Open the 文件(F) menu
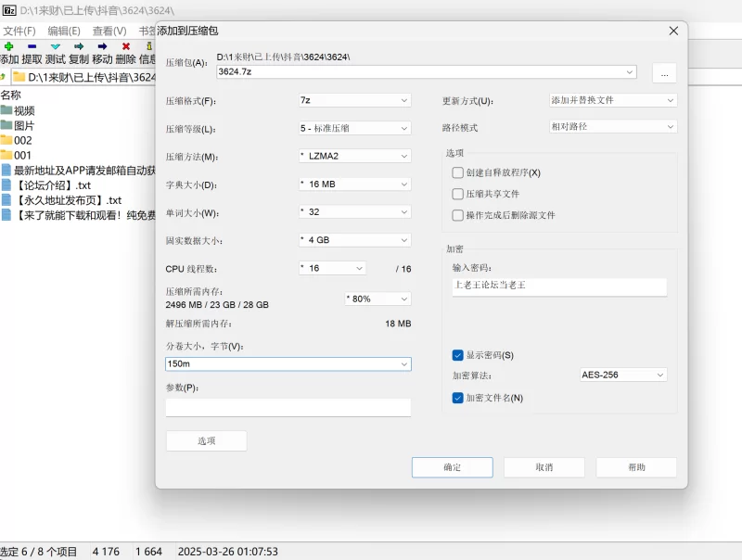The height and width of the screenshot is (560, 742). pyautogui.click(x=19, y=31)
